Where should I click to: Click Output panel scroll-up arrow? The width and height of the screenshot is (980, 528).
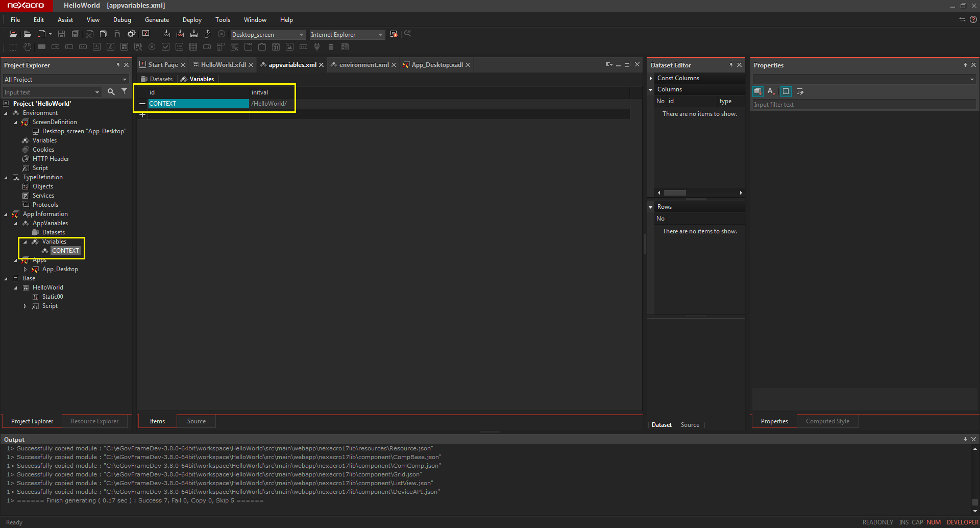[x=975, y=449]
